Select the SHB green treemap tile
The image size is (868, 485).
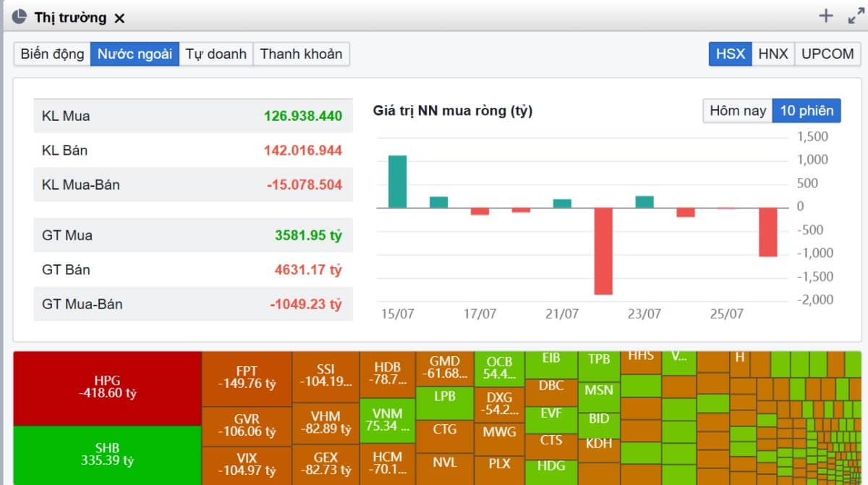click(107, 455)
